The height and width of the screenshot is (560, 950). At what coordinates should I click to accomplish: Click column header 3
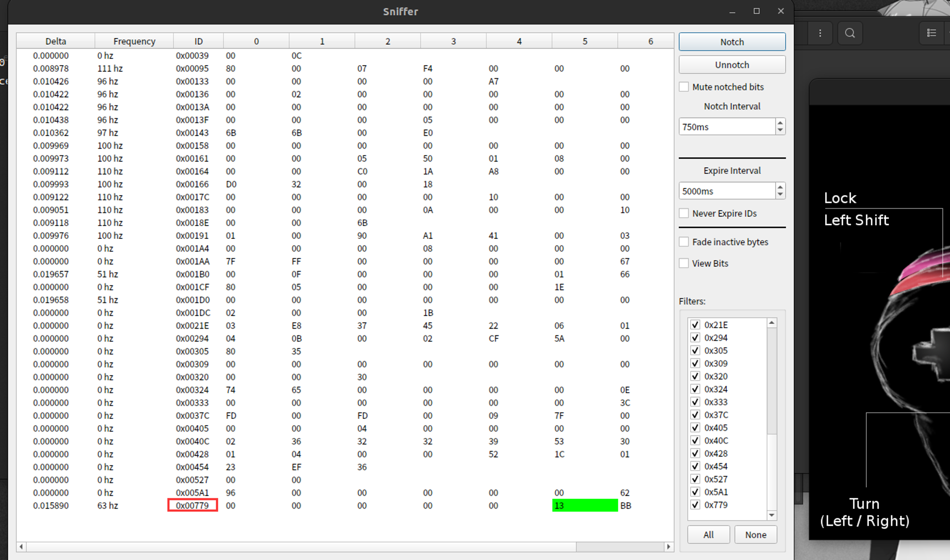pyautogui.click(x=453, y=41)
